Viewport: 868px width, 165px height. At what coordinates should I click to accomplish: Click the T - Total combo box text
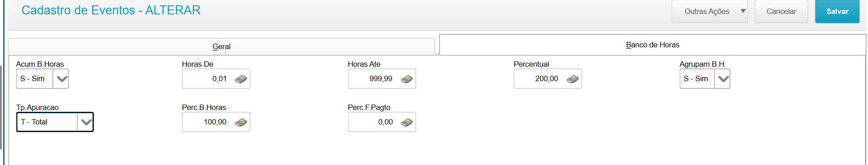pos(34,122)
